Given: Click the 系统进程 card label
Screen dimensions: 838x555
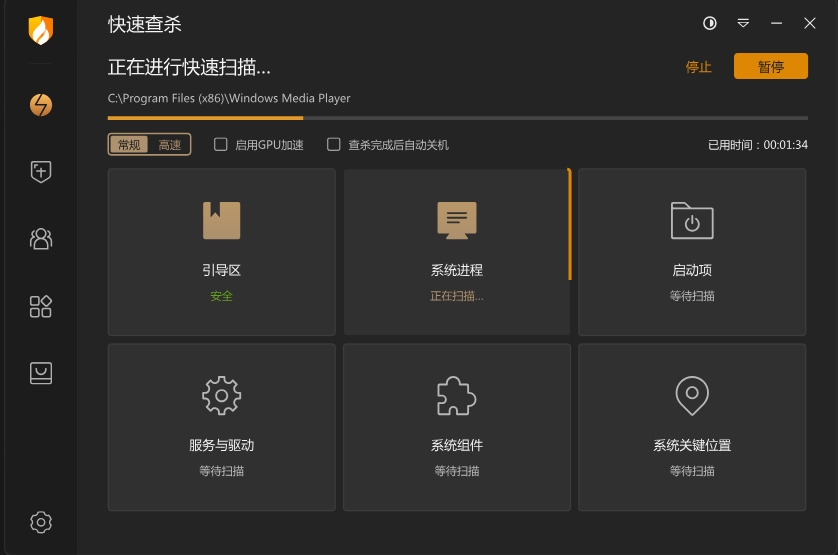Looking at the screenshot, I should (457, 270).
